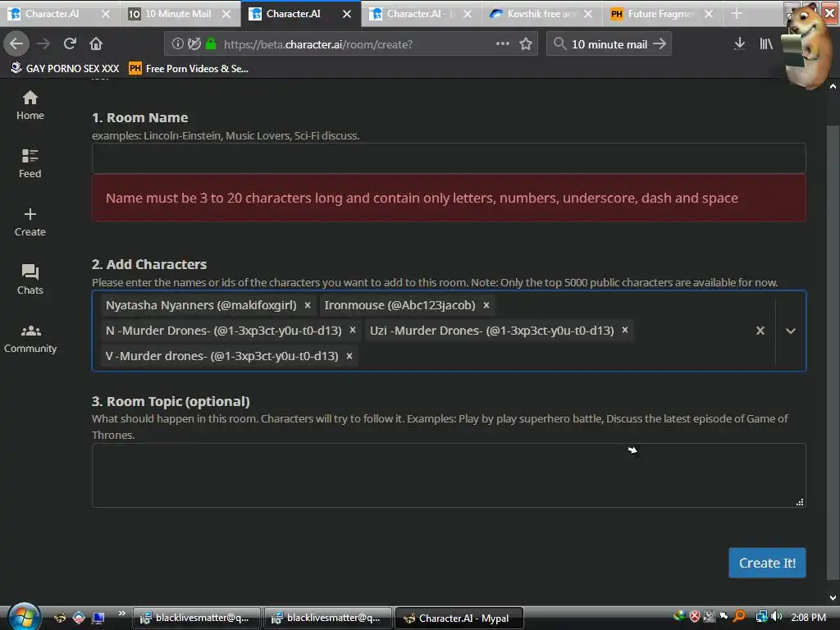Click the page scrollbar down arrow
This screenshot has width=840, height=630.
pos(833,598)
